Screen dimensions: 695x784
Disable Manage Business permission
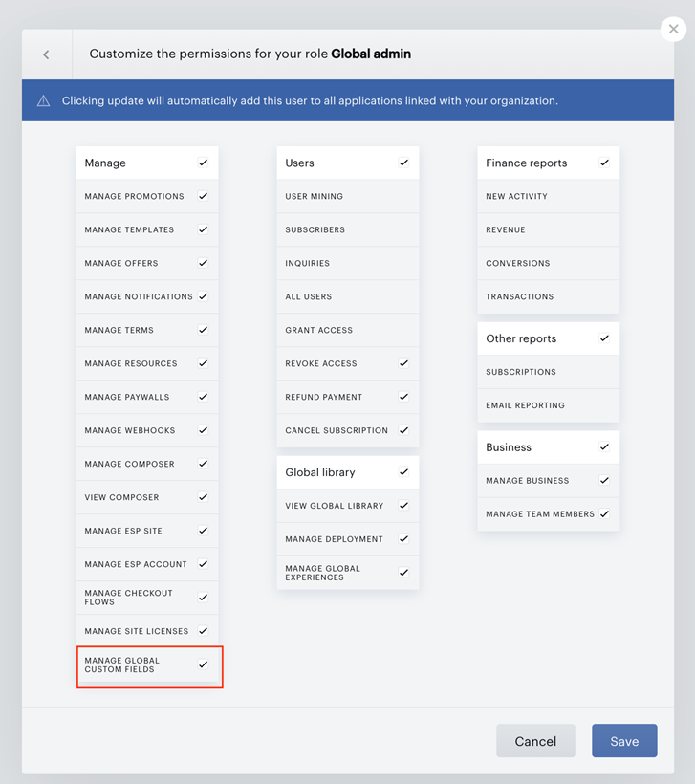[604, 481]
